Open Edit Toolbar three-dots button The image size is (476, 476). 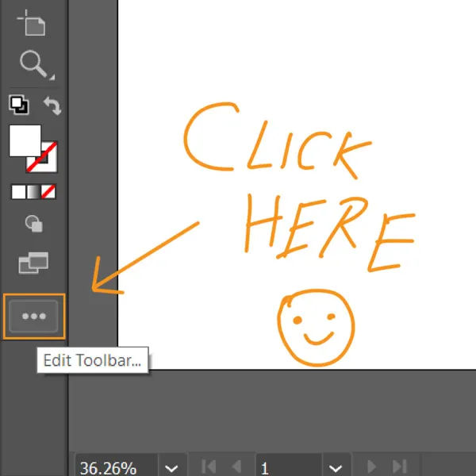click(x=33, y=316)
